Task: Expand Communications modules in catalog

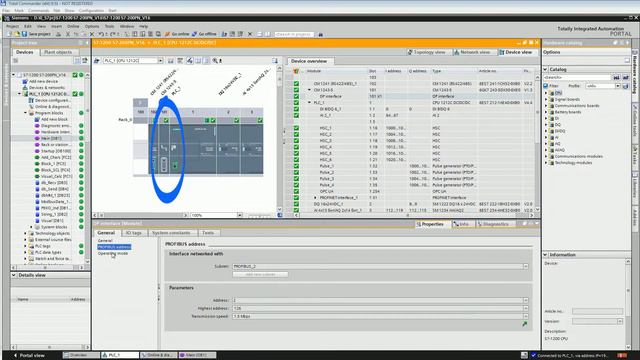Action: pos(546,156)
